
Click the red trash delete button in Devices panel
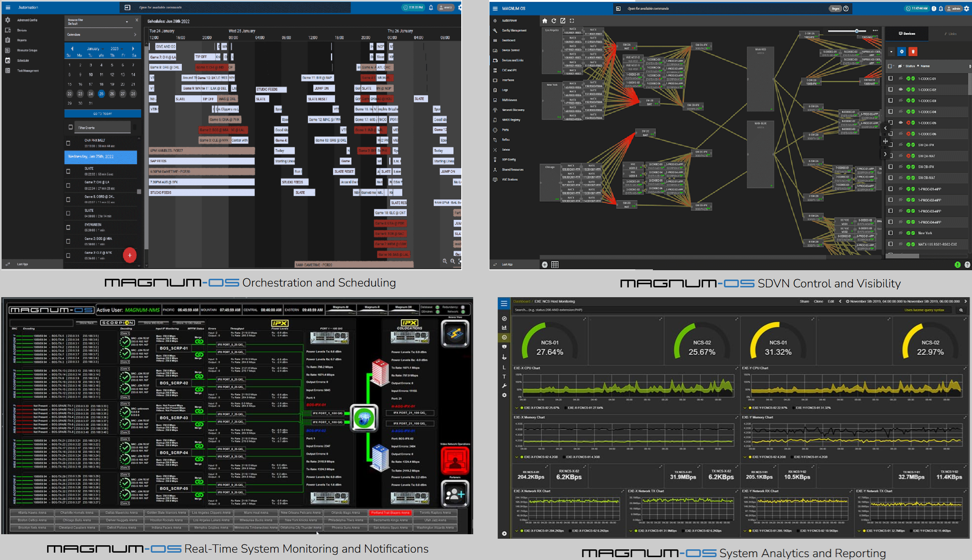click(x=913, y=52)
